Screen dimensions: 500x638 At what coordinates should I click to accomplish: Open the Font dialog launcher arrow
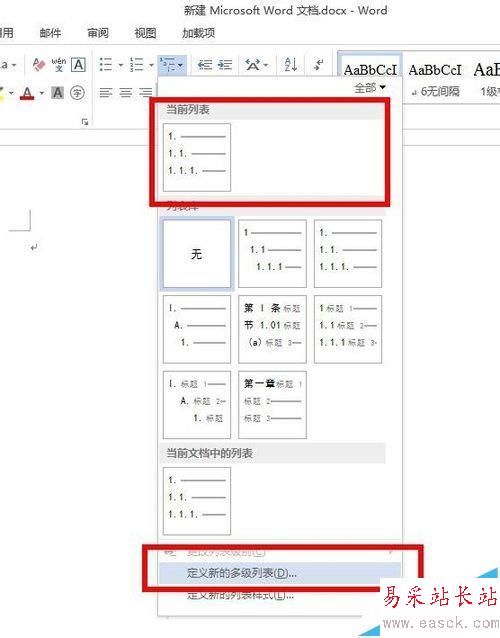(x=85, y=122)
